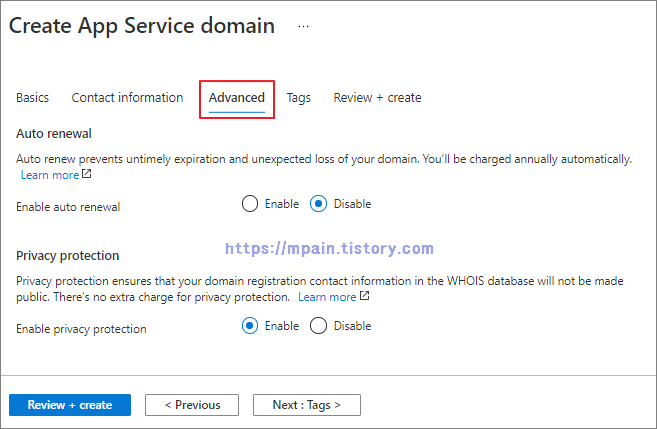The image size is (657, 429).
Task: Open the ellipsis more options menu
Action: (303, 26)
